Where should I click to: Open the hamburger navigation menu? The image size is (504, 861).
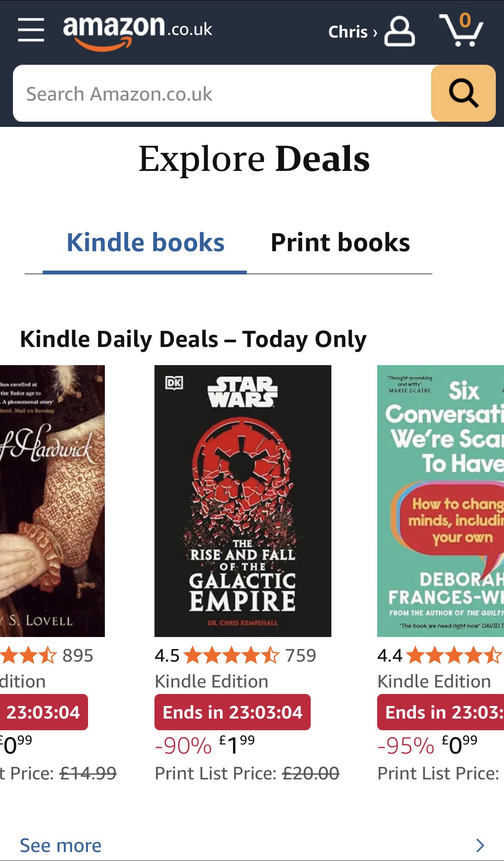(31, 30)
